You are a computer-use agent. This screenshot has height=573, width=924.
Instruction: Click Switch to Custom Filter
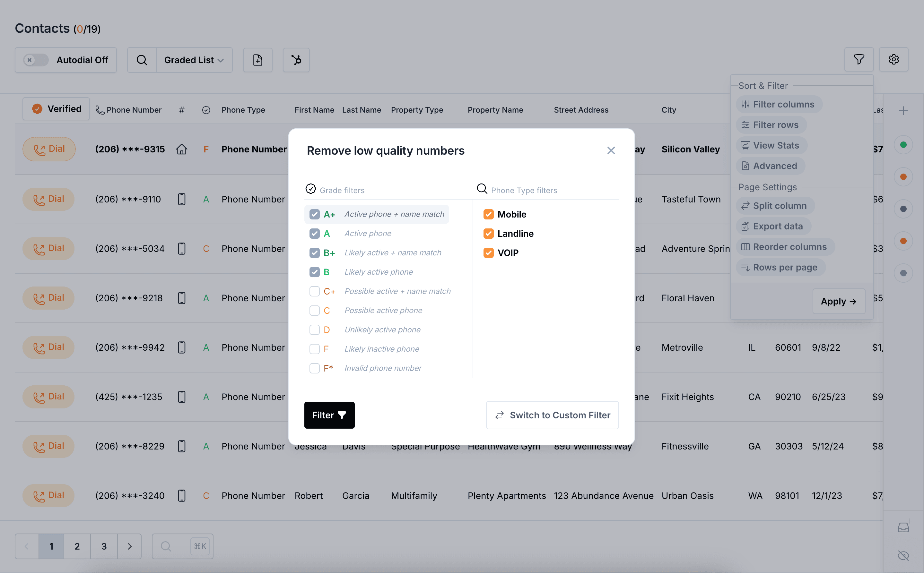click(x=552, y=415)
